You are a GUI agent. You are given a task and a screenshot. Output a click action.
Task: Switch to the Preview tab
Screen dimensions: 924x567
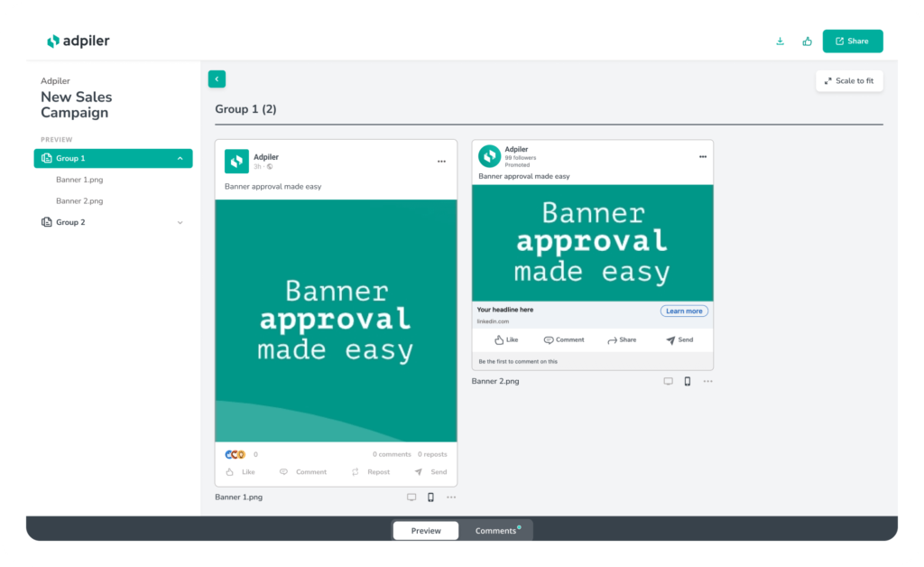point(426,531)
